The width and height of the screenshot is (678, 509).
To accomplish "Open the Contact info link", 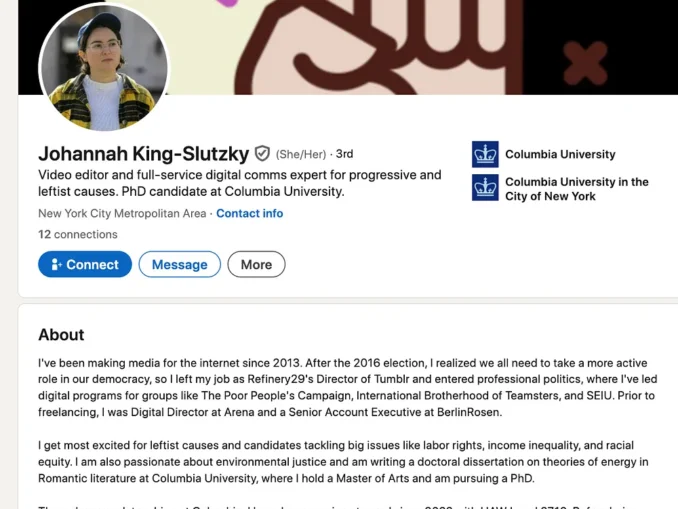I will [x=249, y=213].
